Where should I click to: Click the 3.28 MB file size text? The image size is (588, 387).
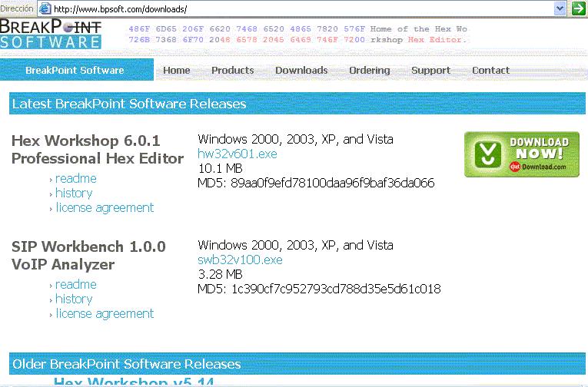coord(220,274)
